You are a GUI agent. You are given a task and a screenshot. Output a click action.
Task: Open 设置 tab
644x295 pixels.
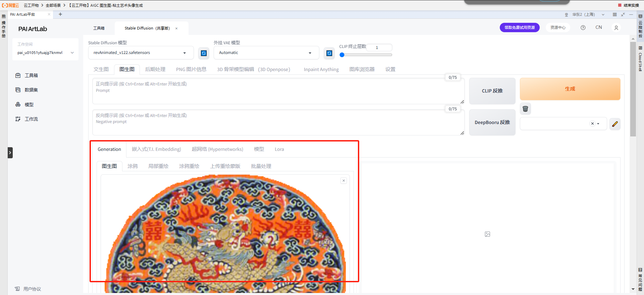390,69
